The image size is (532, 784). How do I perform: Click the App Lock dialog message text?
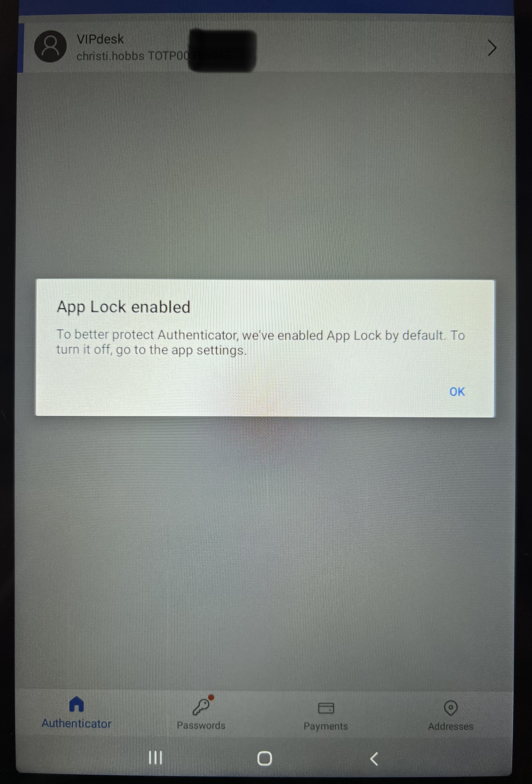[260, 342]
